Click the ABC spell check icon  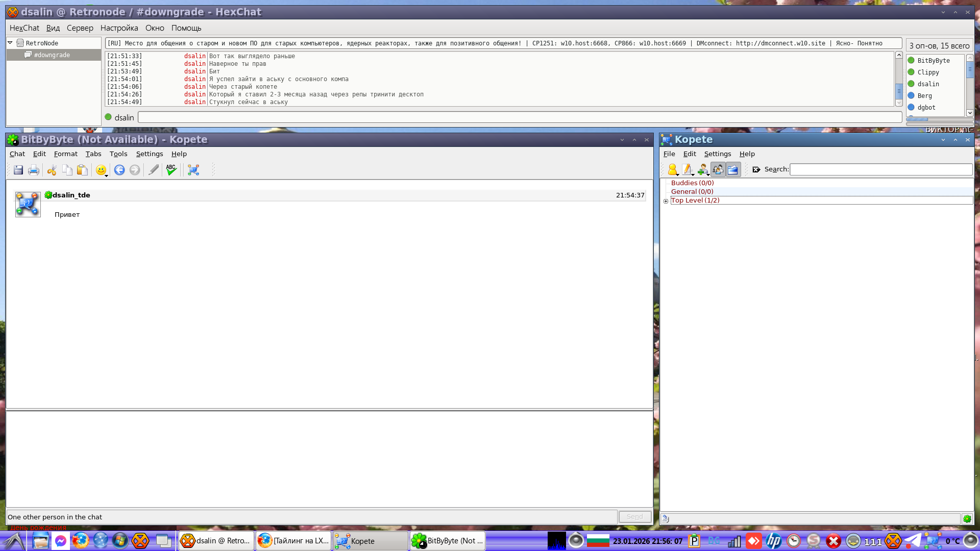pos(171,170)
